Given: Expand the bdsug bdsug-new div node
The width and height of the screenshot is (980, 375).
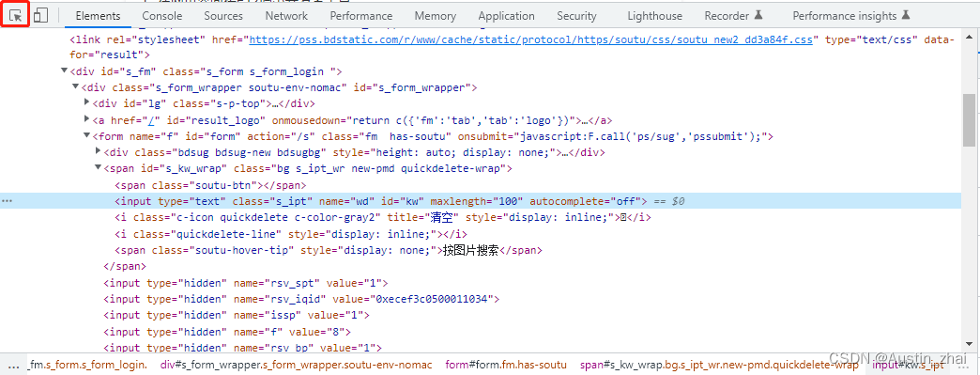Looking at the screenshot, I should pyautogui.click(x=99, y=151).
